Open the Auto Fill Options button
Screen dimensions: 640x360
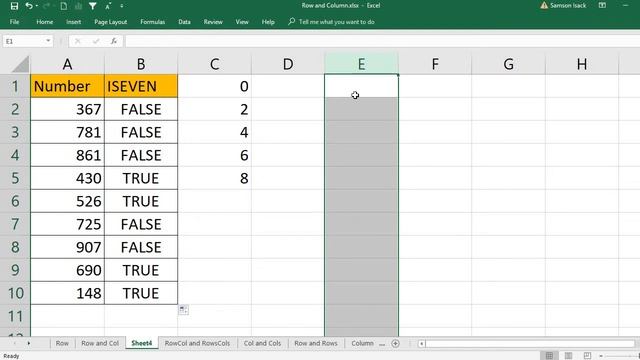point(183,310)
